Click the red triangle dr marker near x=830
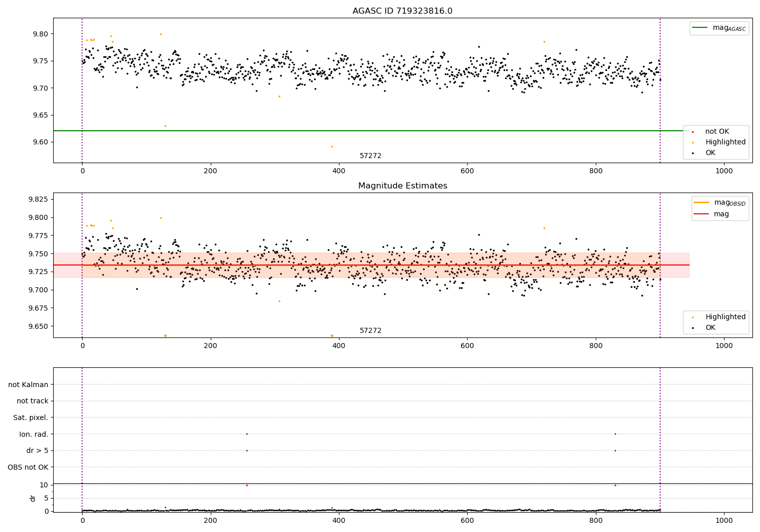Image resolution: width=760 pixels, height=532 pixels. (x=615, y=485)
